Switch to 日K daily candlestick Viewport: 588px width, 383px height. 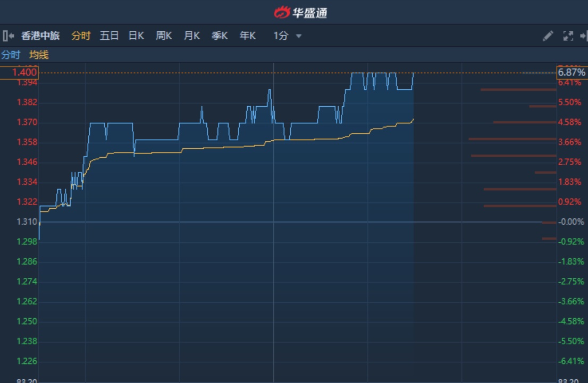click(136, 36)
